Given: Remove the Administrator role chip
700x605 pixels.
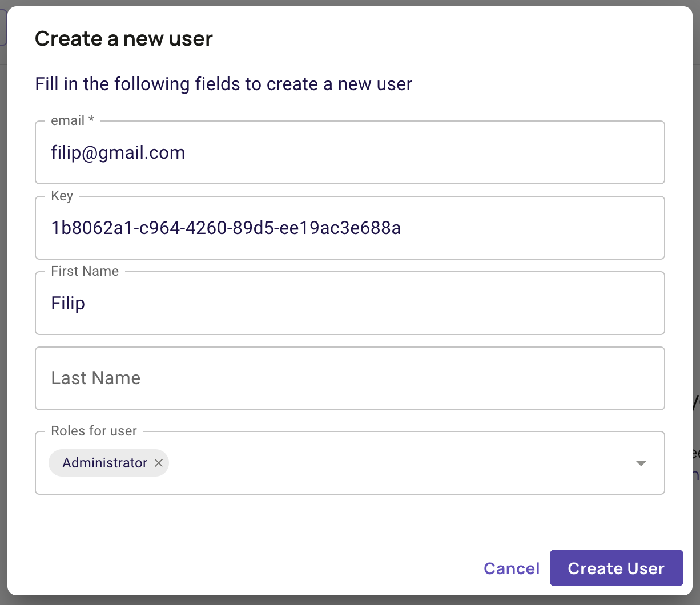Looking at the screenshot, I should tap(159, 463).
